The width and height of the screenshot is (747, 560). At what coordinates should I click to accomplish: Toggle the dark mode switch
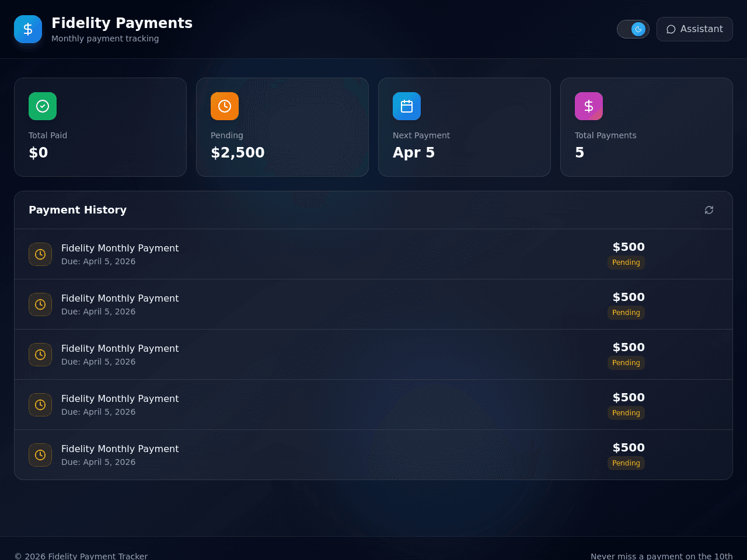(x=633, y=29)
